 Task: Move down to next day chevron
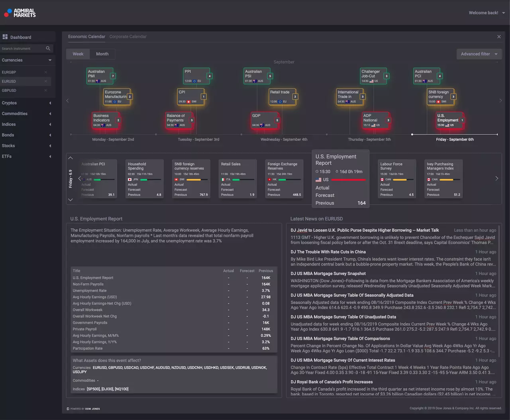click(71, 200)
